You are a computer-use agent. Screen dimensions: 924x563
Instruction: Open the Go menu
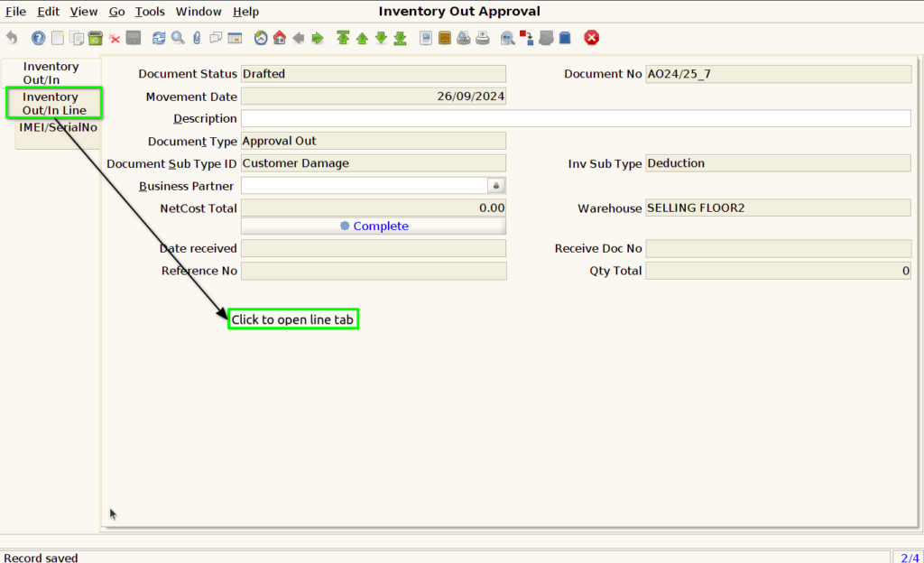tap(116, 11)
